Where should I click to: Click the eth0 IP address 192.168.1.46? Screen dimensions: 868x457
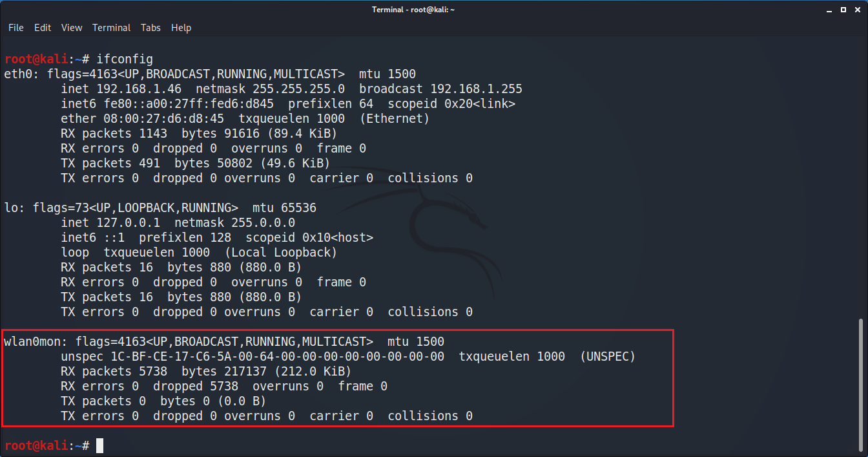[139, 89]
